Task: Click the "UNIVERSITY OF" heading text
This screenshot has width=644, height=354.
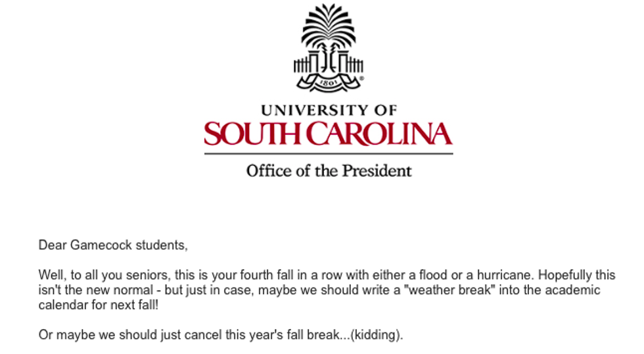Action: (x=329, y=110)
